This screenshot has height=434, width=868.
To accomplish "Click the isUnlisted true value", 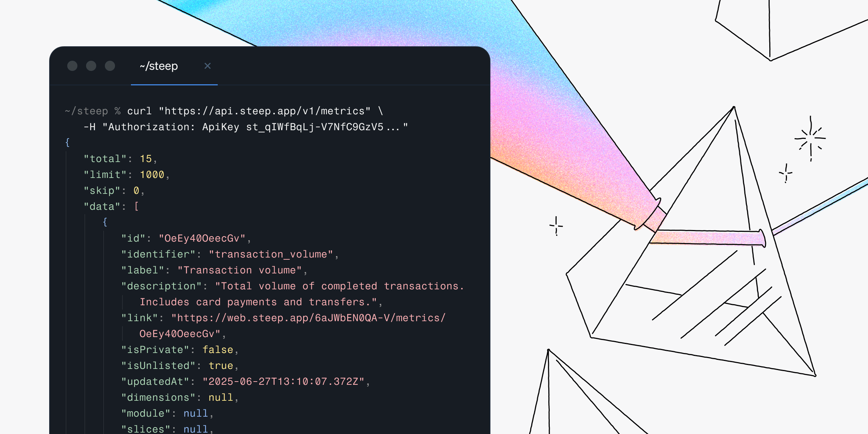I will click(x=221, y=366).
